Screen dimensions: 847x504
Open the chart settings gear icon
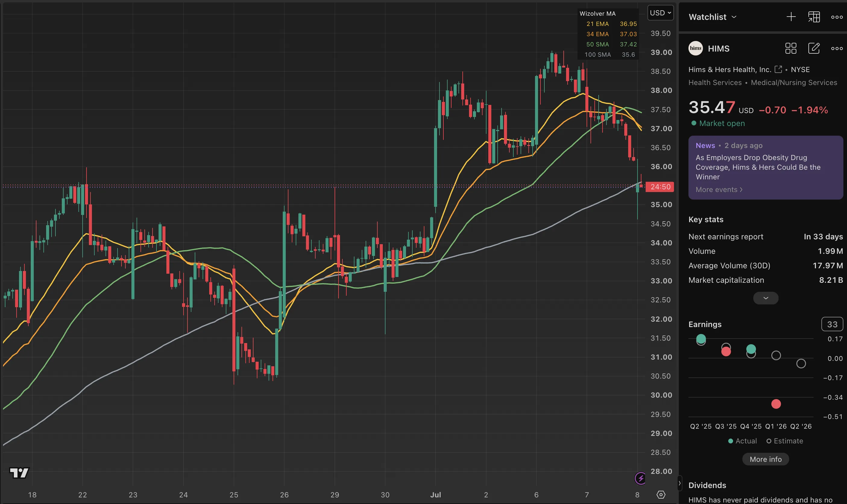(x=661, y=495)
